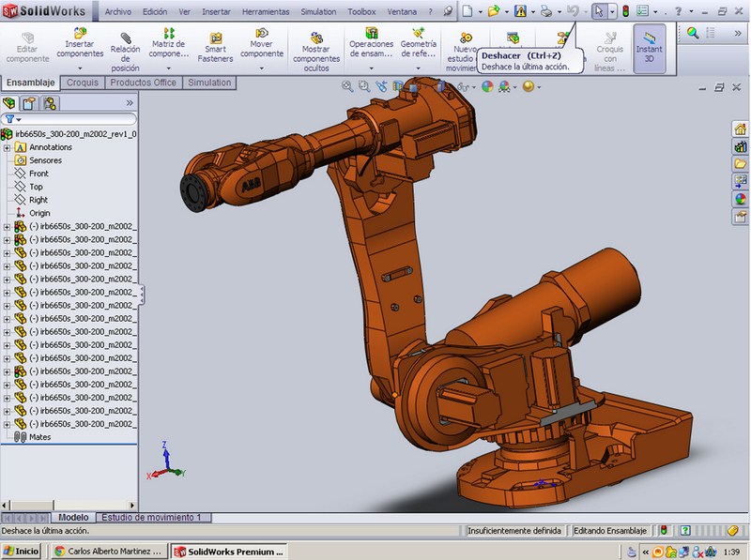Open the Herramientas menu
The image size is (751, 560).
tap(266, 11)
